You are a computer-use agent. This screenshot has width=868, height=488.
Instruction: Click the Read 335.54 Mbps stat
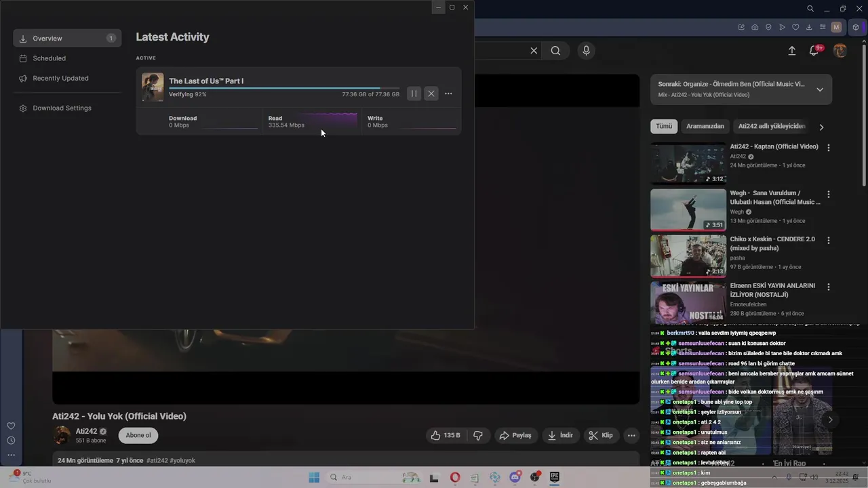click(312, 121)
